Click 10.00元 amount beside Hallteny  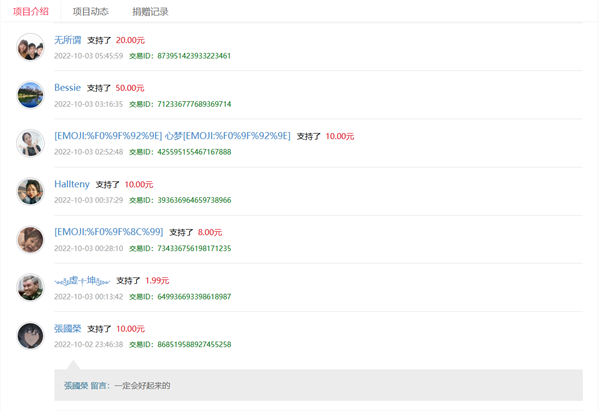[x=139, y=184]
